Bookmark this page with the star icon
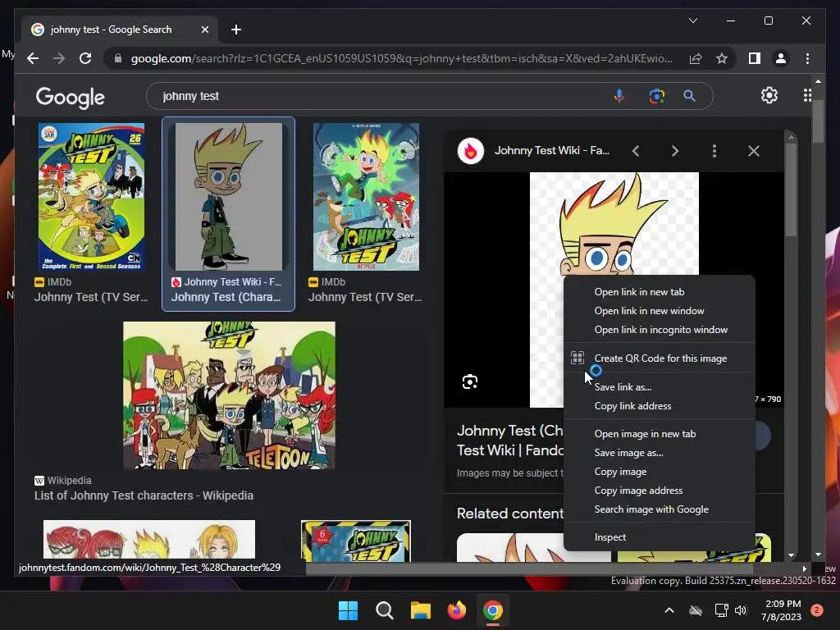This screenshot has height=630, width=840. point(722,58)
